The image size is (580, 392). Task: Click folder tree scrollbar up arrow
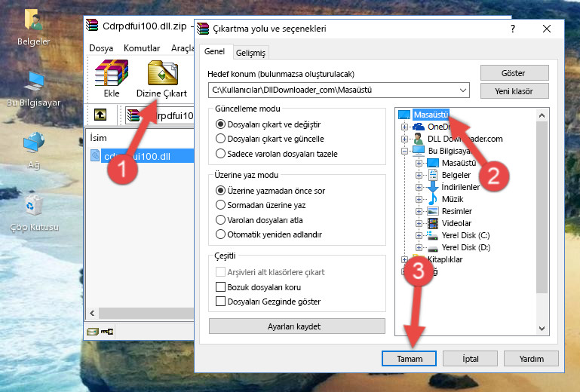point(542,115)
